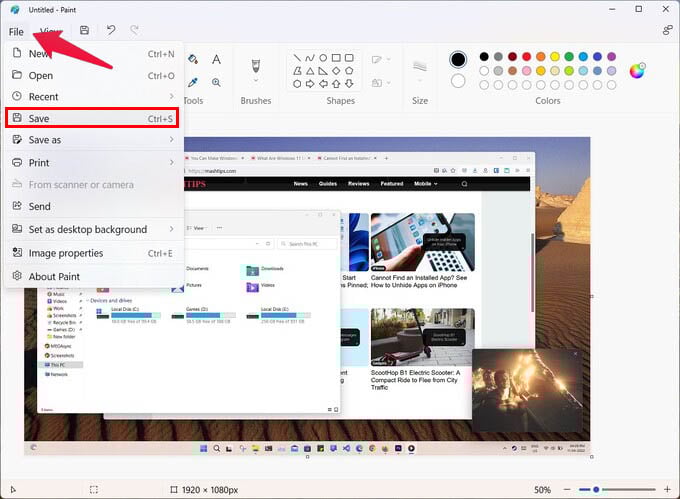Select the Text tool
The width and height of the screenshot is (680, 499).
pyautogui.click(x=216, y=59)
